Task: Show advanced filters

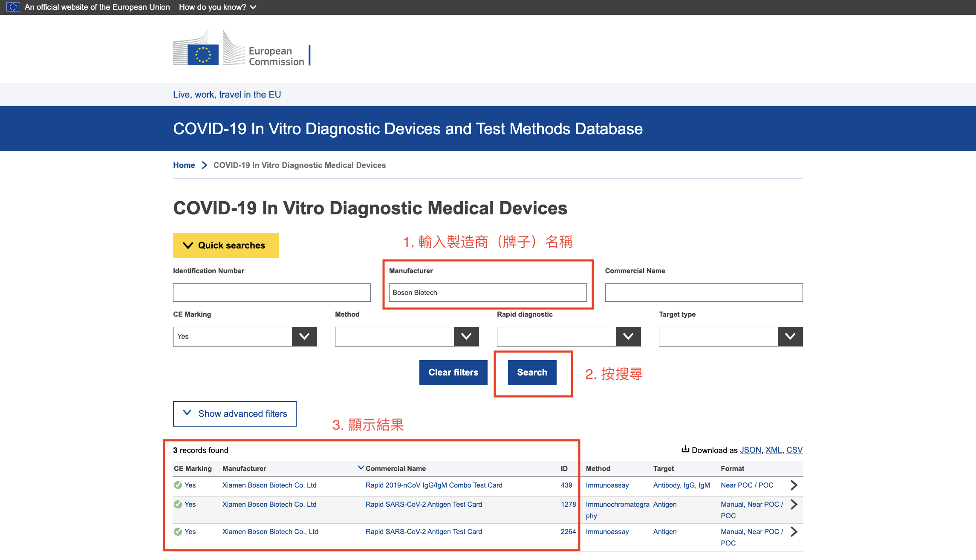Action: pyautogui.click(x=234, y=413)
